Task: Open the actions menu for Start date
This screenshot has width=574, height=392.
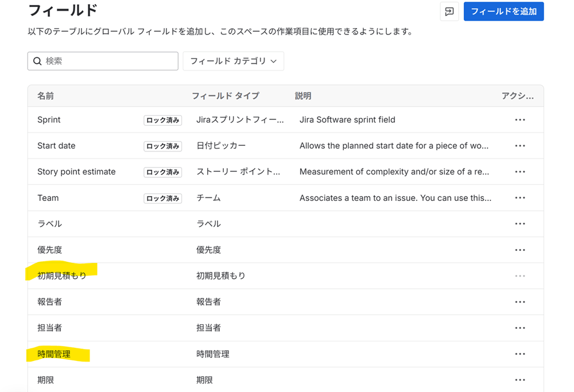Action: click(520, 145)
